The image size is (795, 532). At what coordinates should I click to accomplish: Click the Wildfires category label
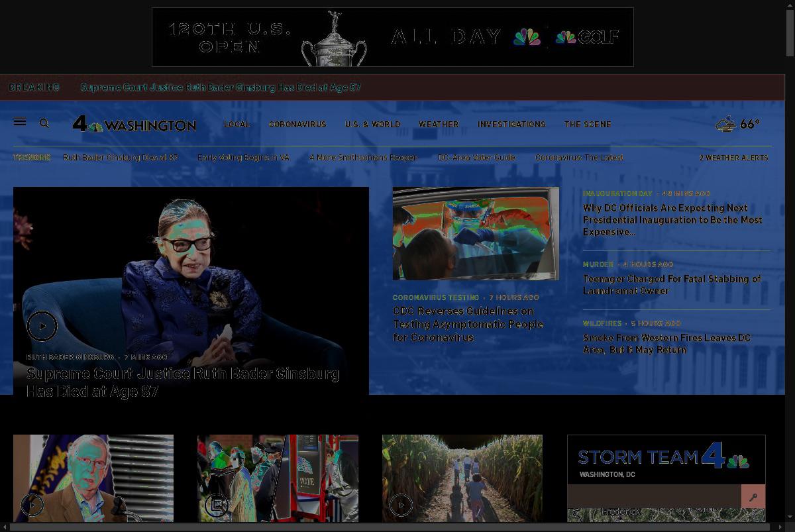click(x=602, y=323)
